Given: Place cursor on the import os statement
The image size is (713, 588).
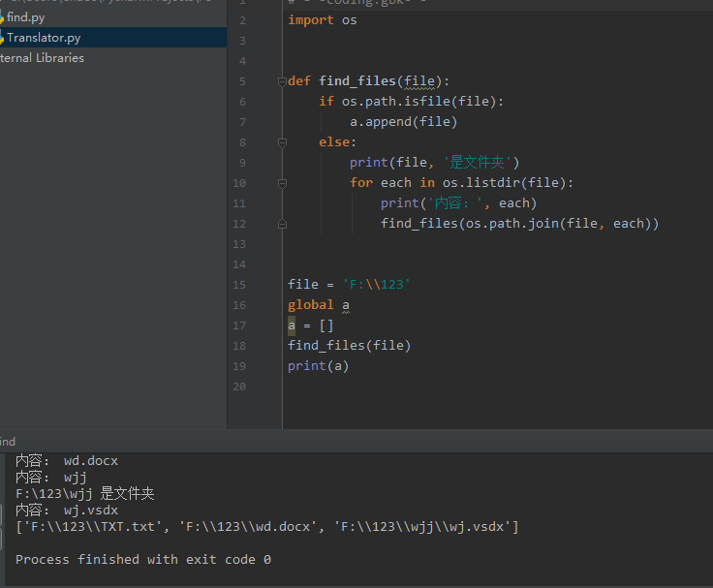Looking at the screenshot, I should 322,20.
